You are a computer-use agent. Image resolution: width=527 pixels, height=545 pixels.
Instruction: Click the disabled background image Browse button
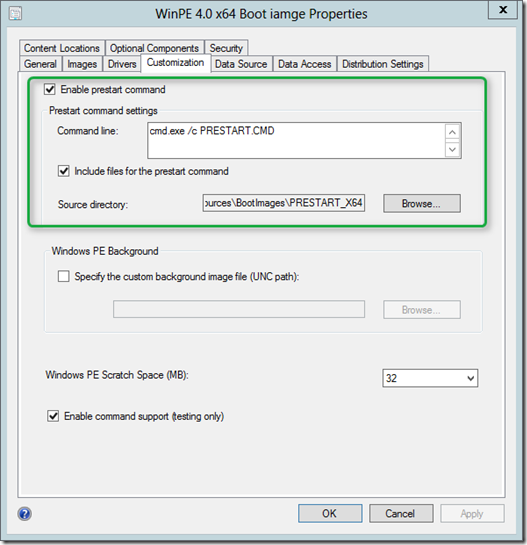point(422,309)
